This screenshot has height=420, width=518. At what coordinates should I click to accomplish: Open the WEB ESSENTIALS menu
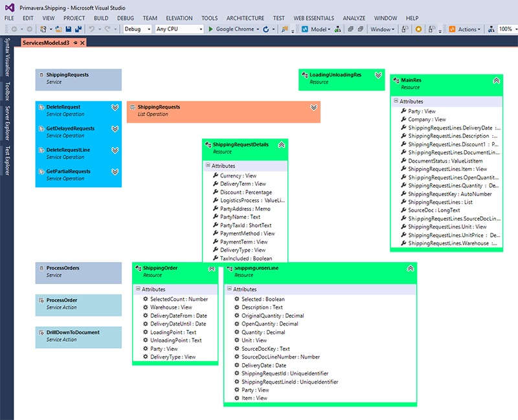(313, 18)
